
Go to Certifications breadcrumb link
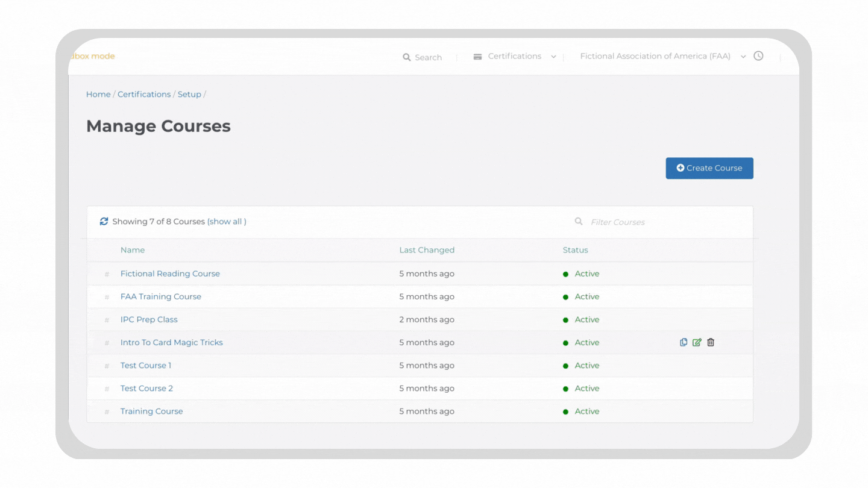(x=144, y=94)
